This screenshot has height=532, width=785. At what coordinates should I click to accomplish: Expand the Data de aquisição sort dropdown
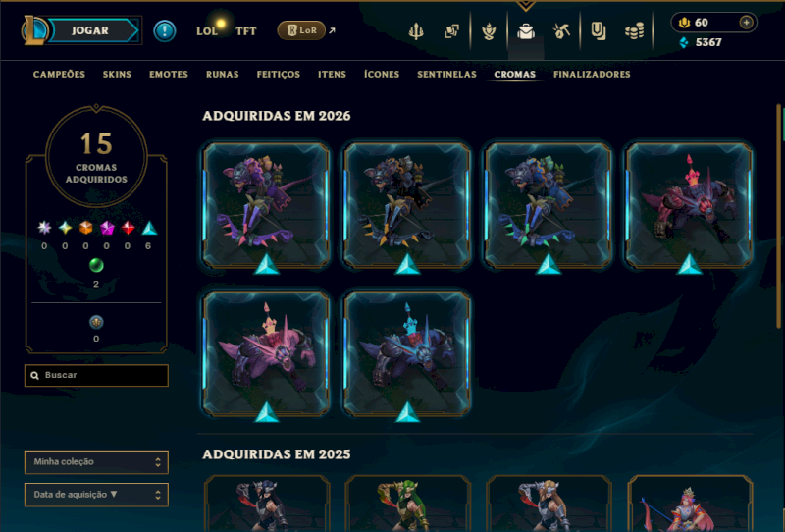click(96, 495)
